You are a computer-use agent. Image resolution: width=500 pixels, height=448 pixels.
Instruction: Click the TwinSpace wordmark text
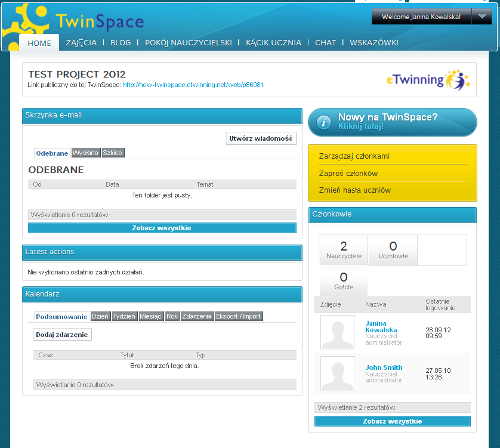[100, 21]
